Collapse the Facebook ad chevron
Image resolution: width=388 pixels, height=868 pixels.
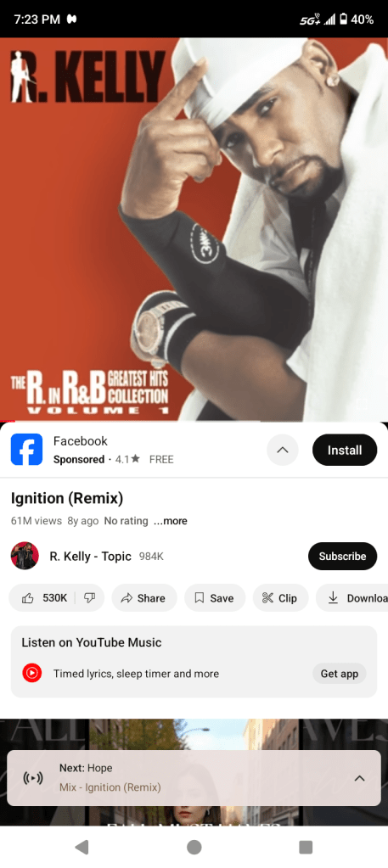(x=283, y=450)
